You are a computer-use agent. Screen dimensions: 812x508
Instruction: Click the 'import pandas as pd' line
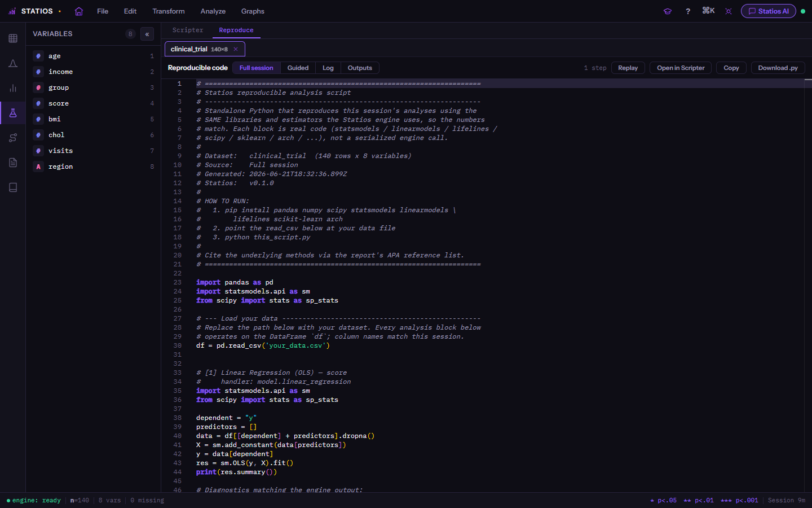(235, 282)
